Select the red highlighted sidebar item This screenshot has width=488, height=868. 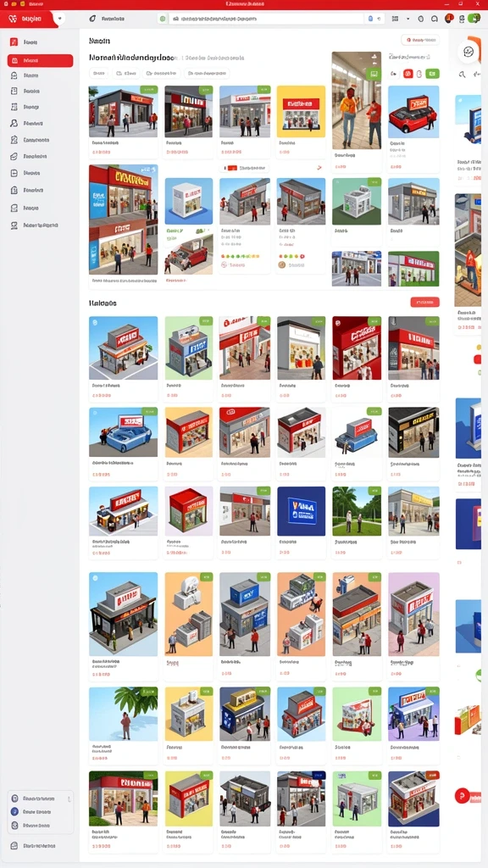(40, 60)
